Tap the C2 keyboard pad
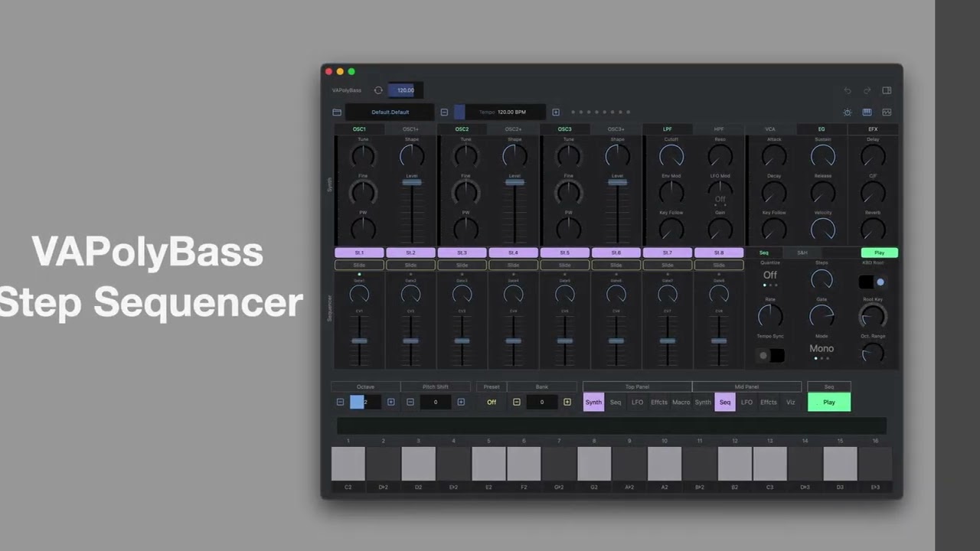The height and width of the screenshot is (551, 980). tap(348, 464)
